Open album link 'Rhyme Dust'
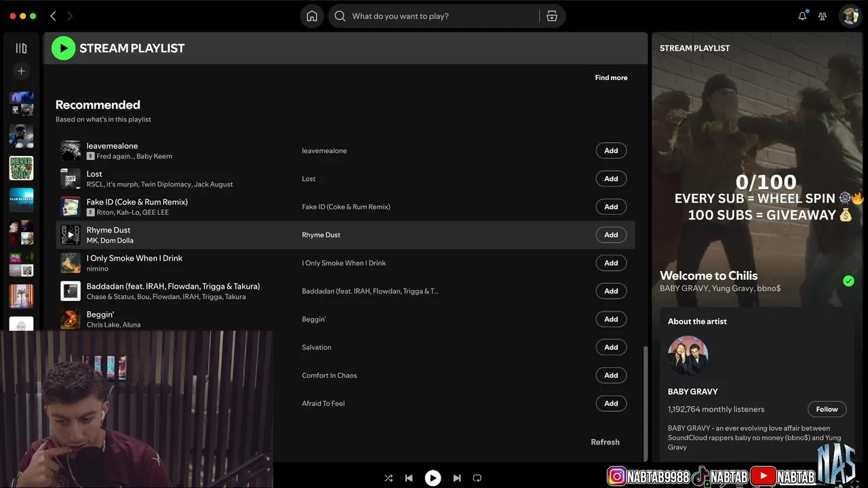This screenshot has width=868, height=488. (x=321, y=235)
